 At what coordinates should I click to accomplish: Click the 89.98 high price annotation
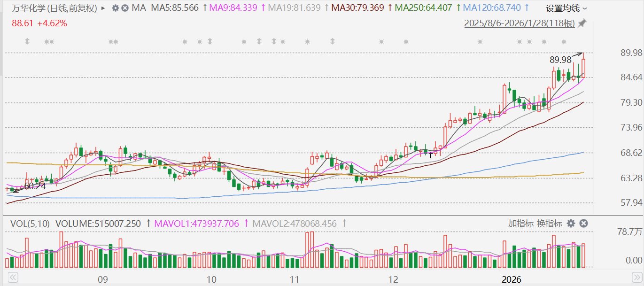tap(560, 60)
